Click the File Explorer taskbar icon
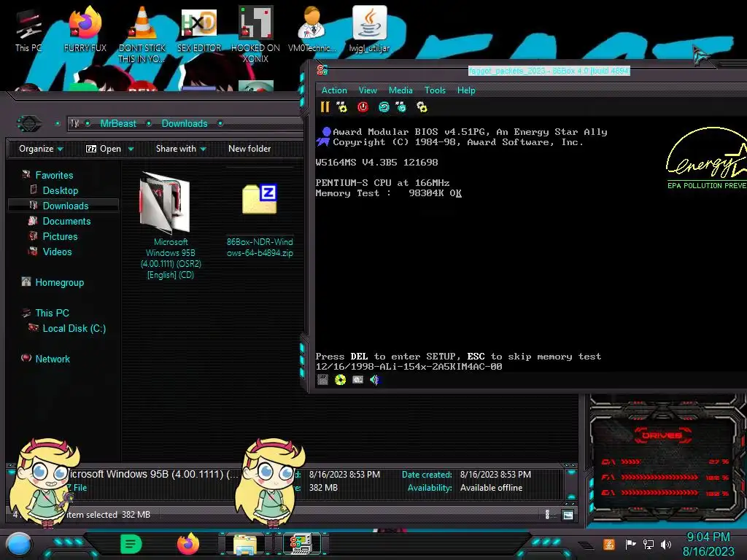The image size is (747, 560). pyautogui.click(x=245, y=545)
